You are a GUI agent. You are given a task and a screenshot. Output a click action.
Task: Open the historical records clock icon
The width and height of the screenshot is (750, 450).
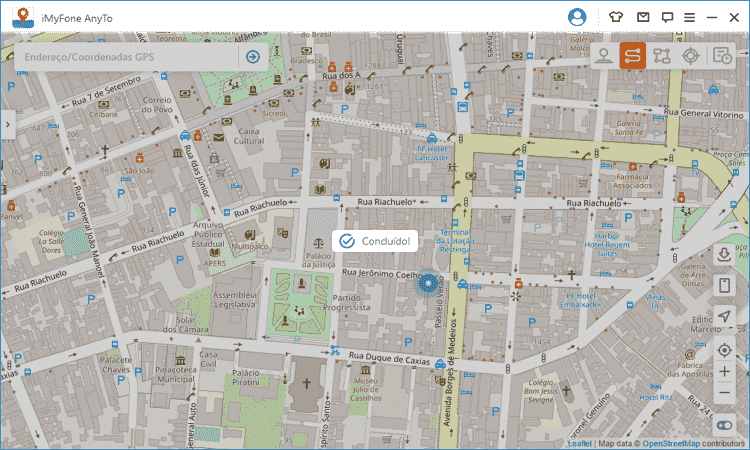click(x=722, y=56)
